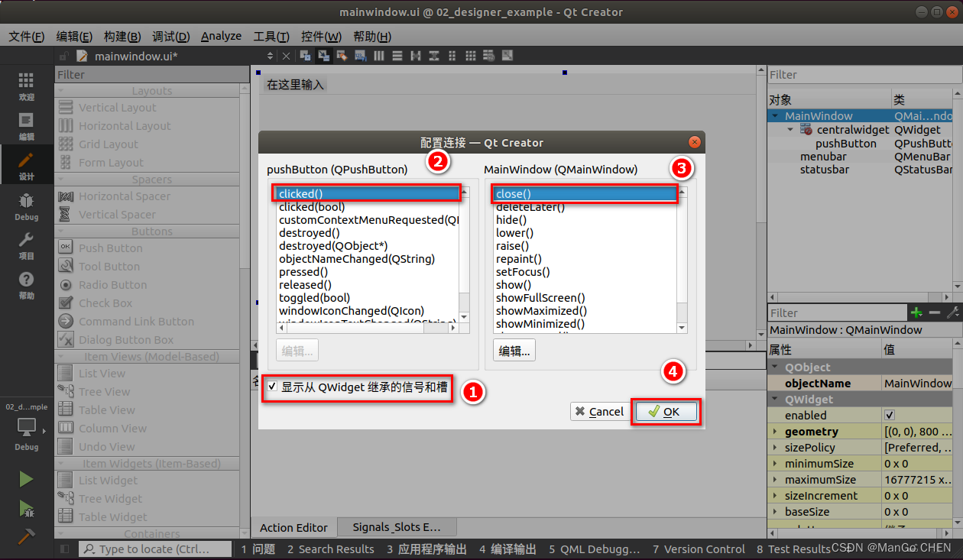Screen dimensions: 963x560
Task: Collapse the MainWindow node in object tree
Action: click(777, 116)
